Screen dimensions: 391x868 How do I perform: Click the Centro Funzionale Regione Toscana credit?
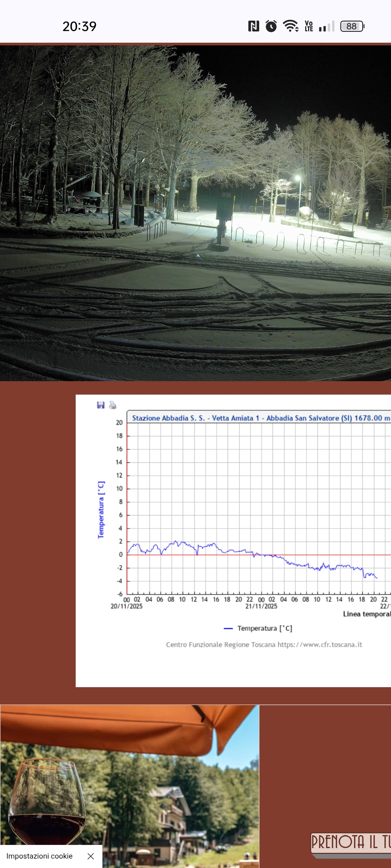tap(264, 644)
